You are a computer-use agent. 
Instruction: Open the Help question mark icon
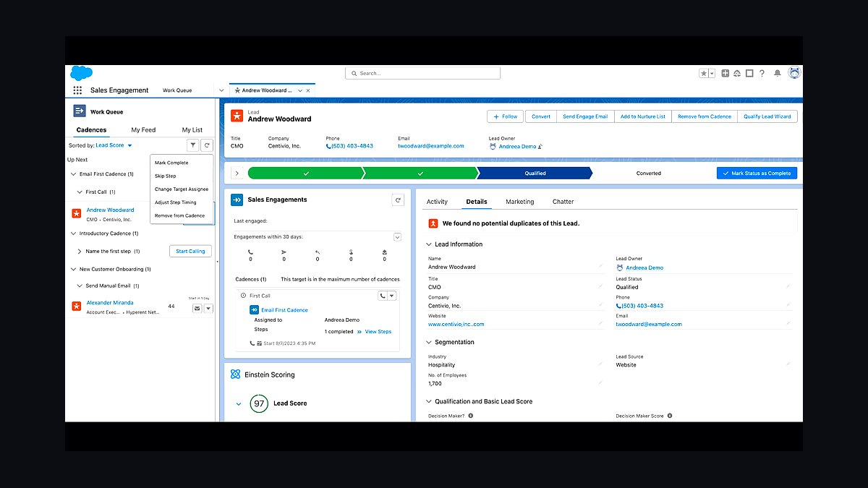click(762, 73)
